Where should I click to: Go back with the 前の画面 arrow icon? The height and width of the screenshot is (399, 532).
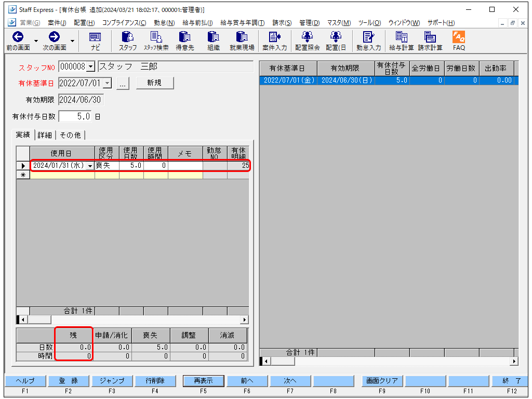click(x=18, y=37)
